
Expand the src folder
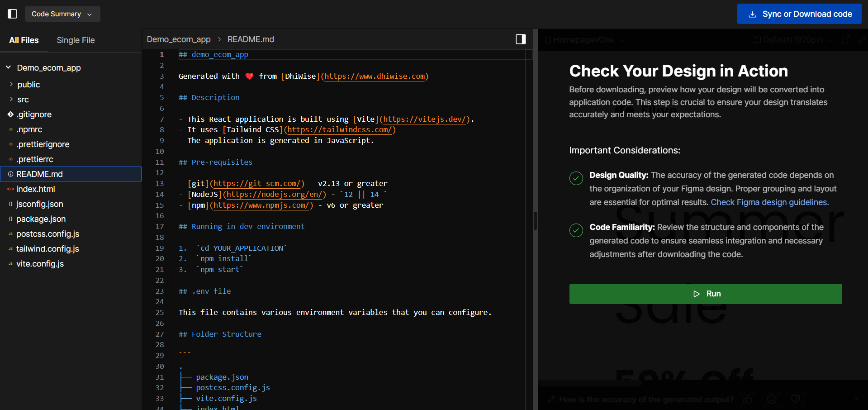click(x=11, y=99)
